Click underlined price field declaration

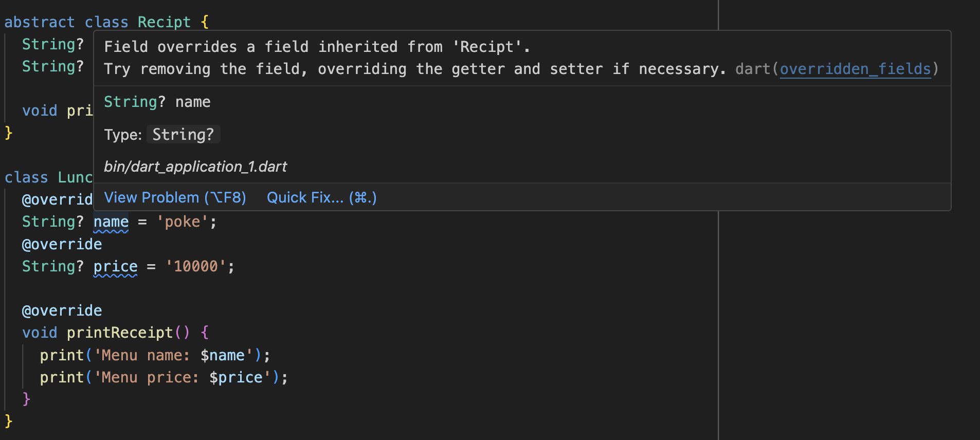[x=115, y=266]
